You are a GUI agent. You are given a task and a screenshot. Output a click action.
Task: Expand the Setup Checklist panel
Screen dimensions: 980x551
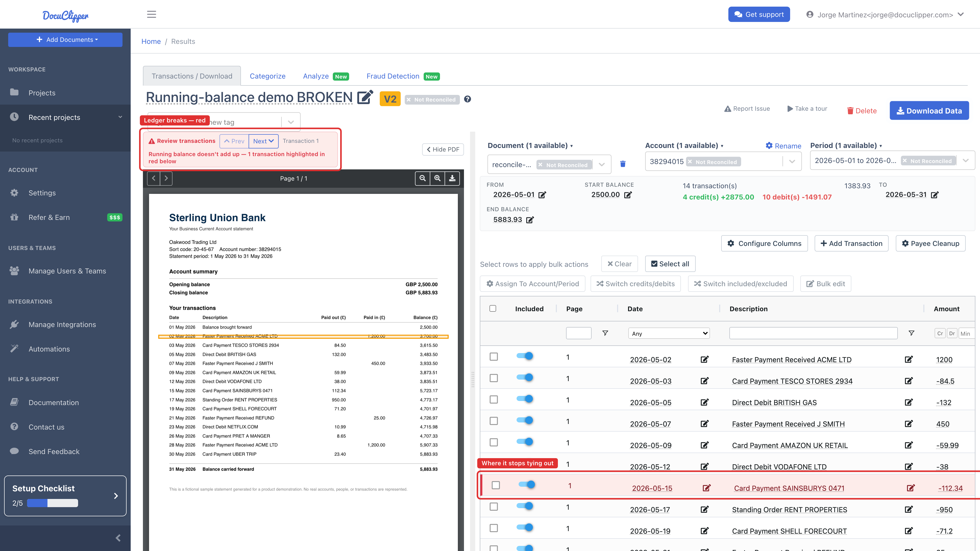tap(65, 495)
